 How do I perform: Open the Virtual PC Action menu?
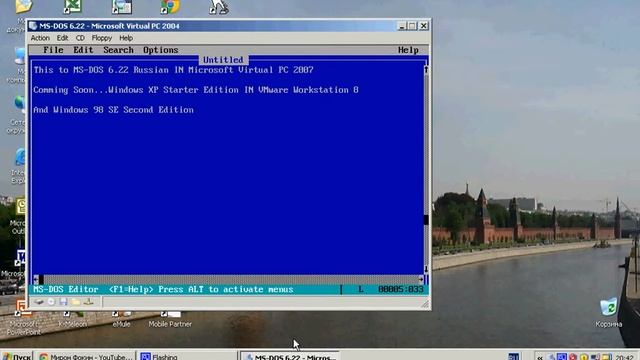click(x=40, y=38)
